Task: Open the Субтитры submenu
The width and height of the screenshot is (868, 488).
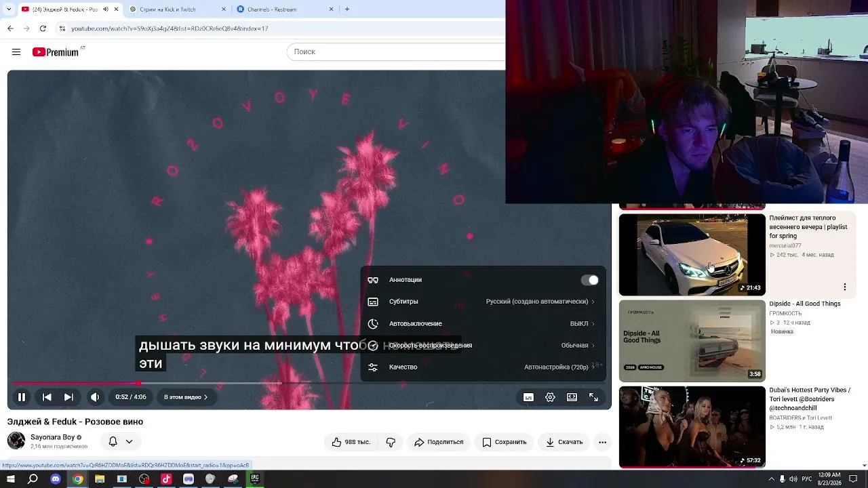Action: (x=483, y=302)
